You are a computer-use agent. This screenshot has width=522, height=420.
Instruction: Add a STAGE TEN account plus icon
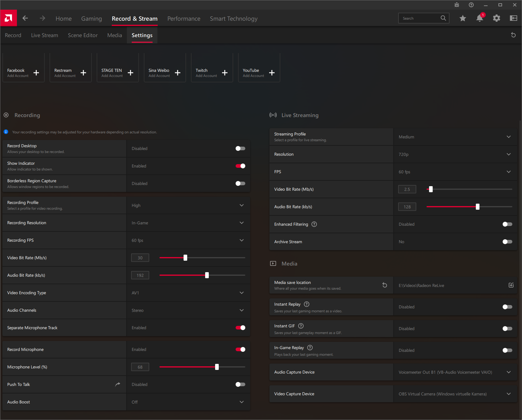click(x=130, y=73)
